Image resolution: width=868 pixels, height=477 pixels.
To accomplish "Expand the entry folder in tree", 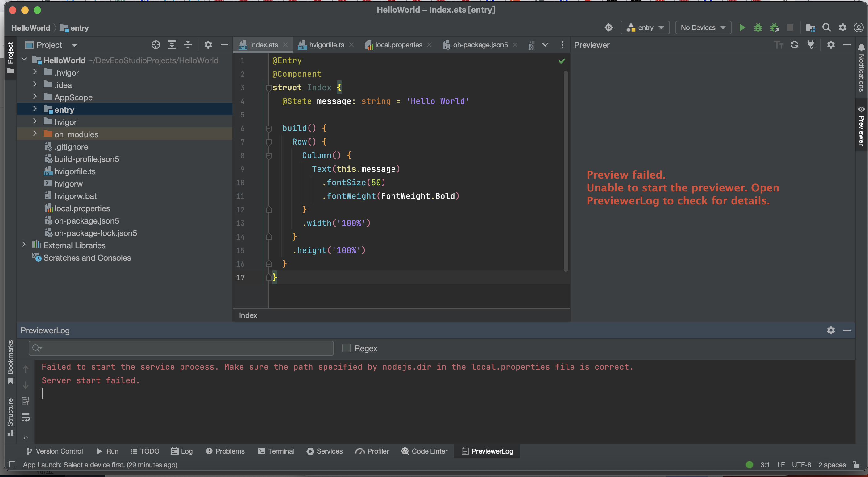I will (x=35, y=109).
